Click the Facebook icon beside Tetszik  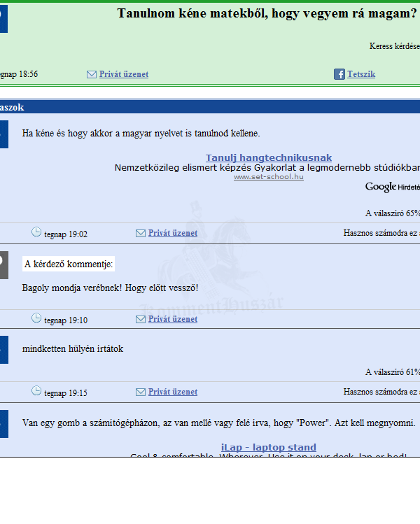click(339, 74)
